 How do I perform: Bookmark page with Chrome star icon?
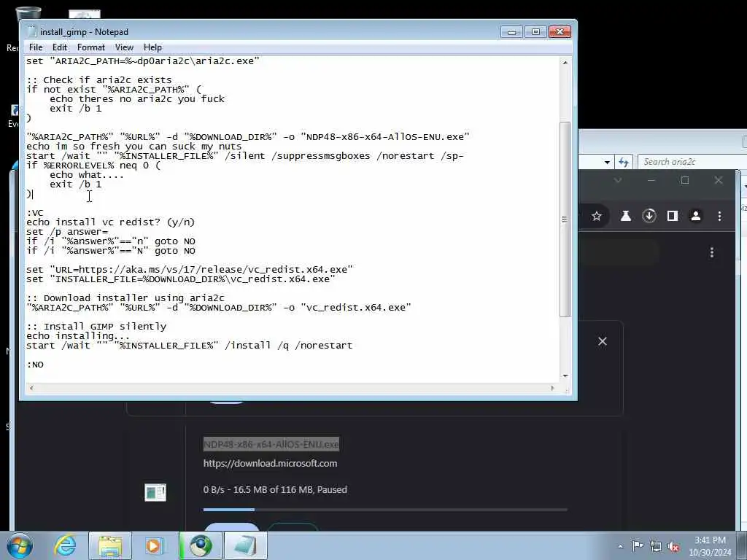click(x=597, y=216)
